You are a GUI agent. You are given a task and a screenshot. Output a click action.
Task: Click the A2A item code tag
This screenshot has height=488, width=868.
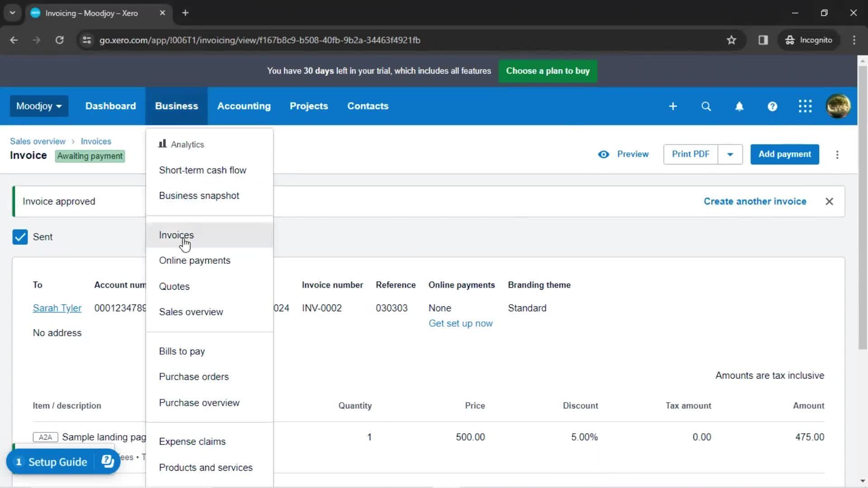(x=45, y=437)
